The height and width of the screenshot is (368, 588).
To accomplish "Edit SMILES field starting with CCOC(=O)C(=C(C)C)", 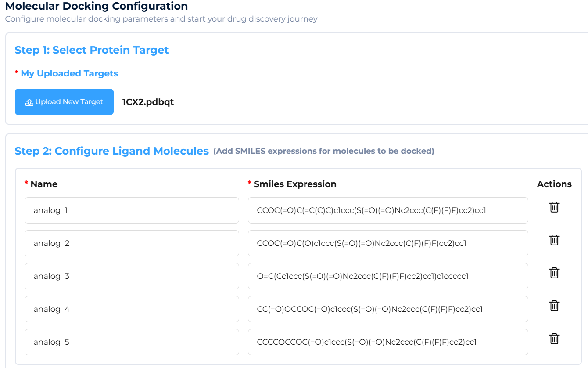I will [x=387, y=210].
